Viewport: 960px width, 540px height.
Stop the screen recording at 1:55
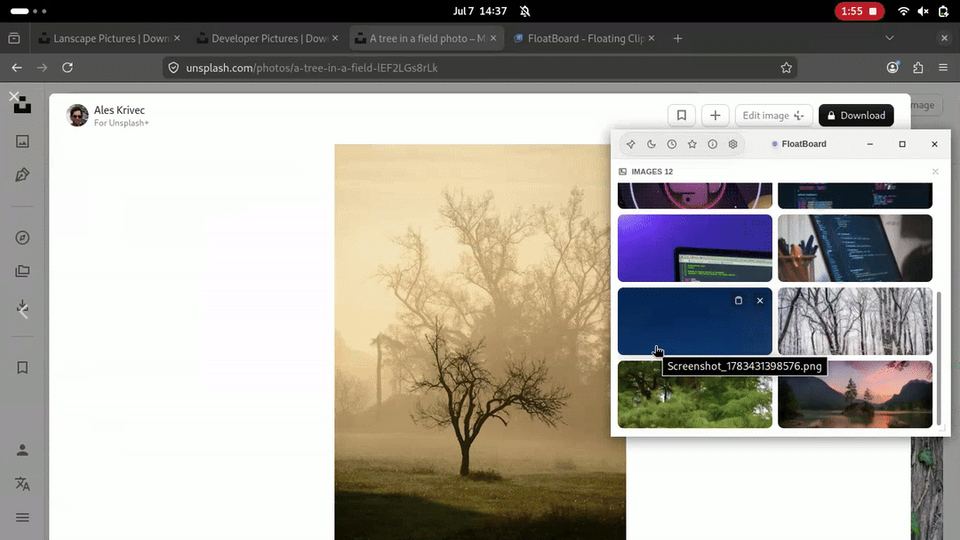pyautogui.click(x=860, y=11)
